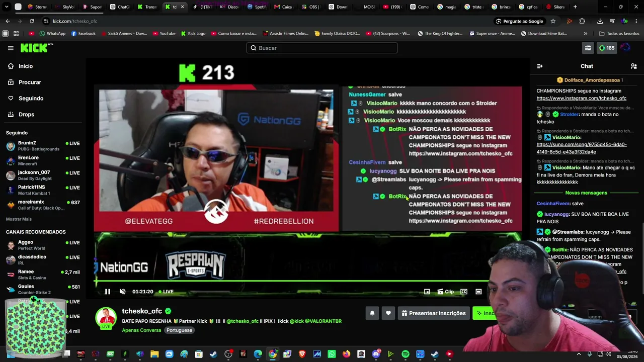Open Aggeo recommended channel
The image size is (644, 362).
pos(43,245)
